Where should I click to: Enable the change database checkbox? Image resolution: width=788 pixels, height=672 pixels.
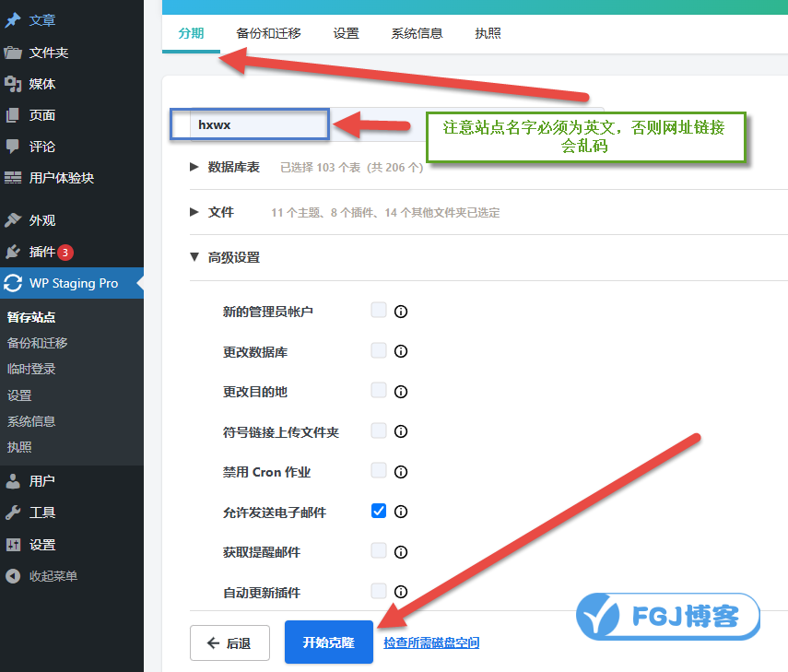click(x=379, y=350)
